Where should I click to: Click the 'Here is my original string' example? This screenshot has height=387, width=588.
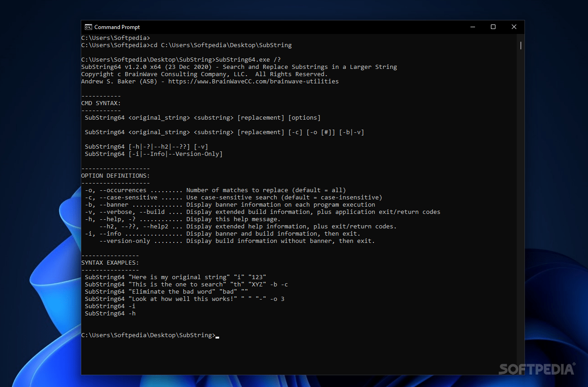point(176,277)
